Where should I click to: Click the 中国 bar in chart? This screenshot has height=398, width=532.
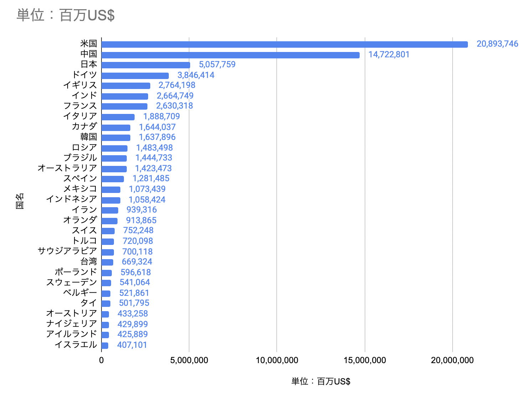pos(230,55)
